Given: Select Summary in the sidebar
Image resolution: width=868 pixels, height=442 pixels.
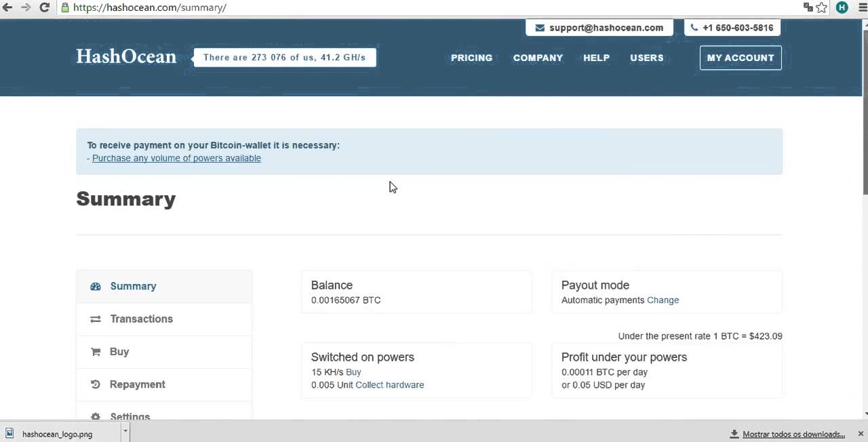Looking at the screenshot, I should click(x=164, y=286).
